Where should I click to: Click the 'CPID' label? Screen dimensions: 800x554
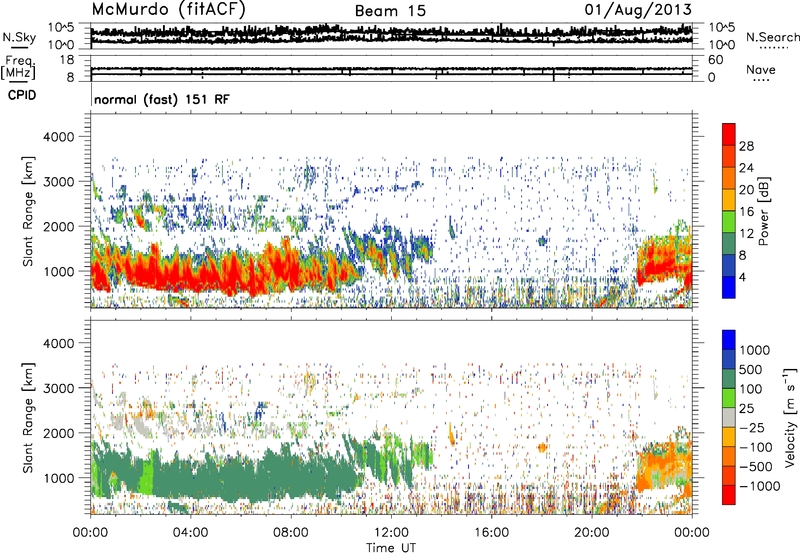(x=22, y=95)
